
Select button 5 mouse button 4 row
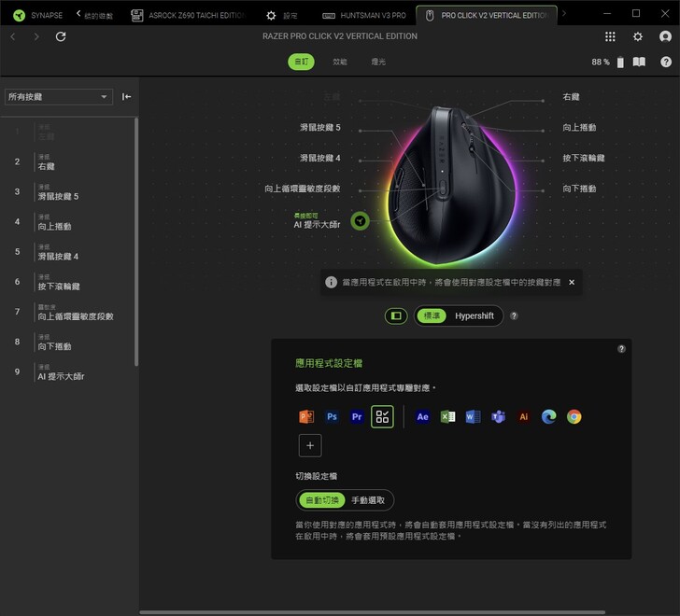coord(69,252)
